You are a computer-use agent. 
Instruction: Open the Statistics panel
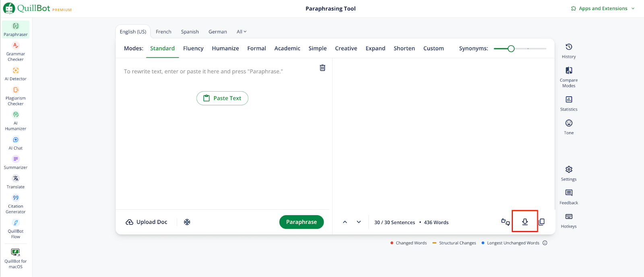click(x=569, y=103)
